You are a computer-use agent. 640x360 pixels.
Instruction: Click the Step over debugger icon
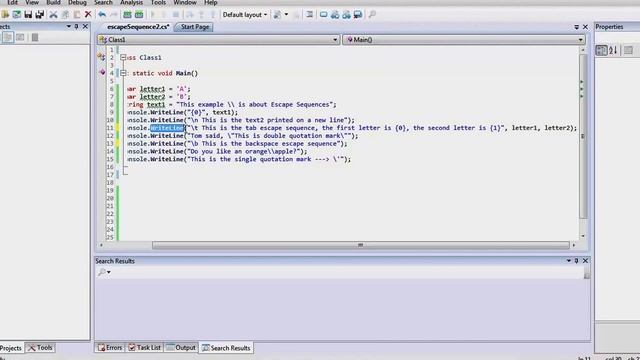190,15
